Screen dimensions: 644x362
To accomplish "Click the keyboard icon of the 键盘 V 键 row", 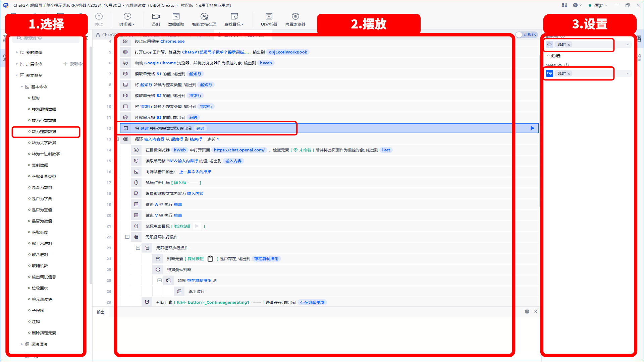I will (x=136, y=215).
